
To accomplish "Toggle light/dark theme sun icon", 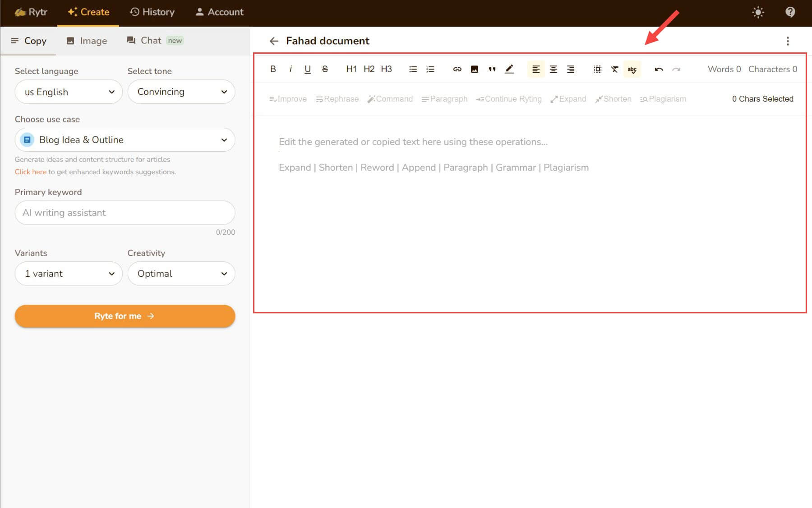I will pyautogui.click(x=758, y=12).
